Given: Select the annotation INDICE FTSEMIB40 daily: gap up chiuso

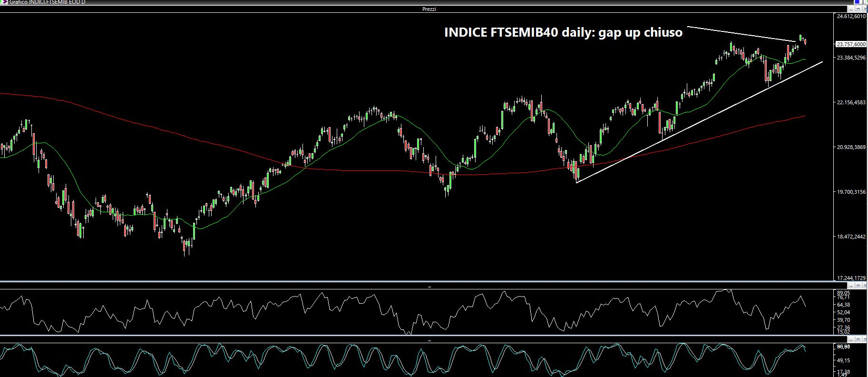Looking at the screenshot, I should [563, 32].
